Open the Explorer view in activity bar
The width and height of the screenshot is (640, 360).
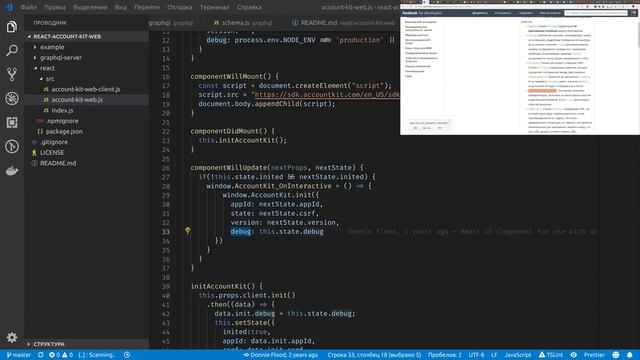pos(12,27)
